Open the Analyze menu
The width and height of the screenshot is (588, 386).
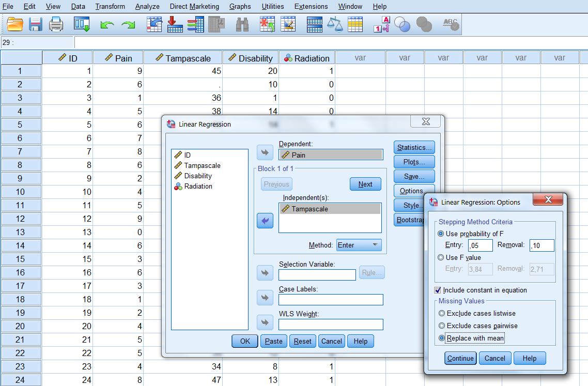(x=147, y=7)
